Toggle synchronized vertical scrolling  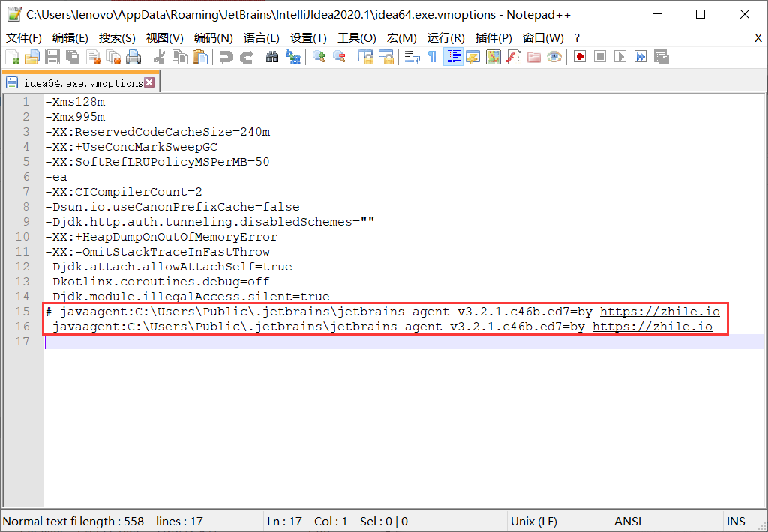tap(364, 58)
